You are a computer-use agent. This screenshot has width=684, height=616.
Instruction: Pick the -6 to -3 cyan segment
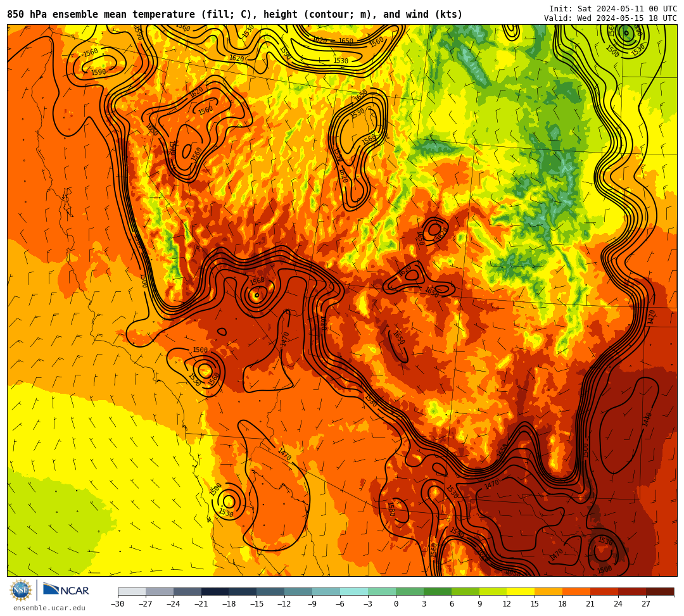tap(354, 591)
